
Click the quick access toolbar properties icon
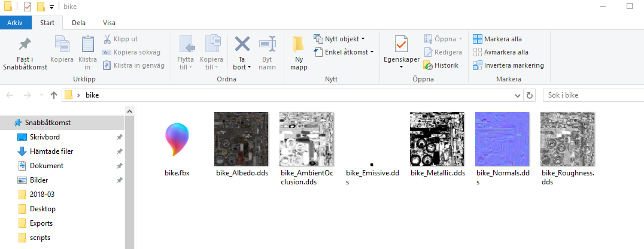[x=28, y=7]
